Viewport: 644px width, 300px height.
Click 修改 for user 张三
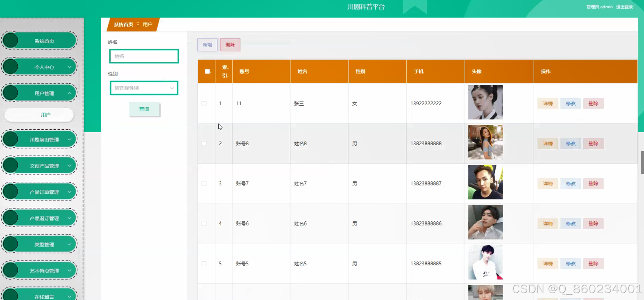[x=571, y=104]
